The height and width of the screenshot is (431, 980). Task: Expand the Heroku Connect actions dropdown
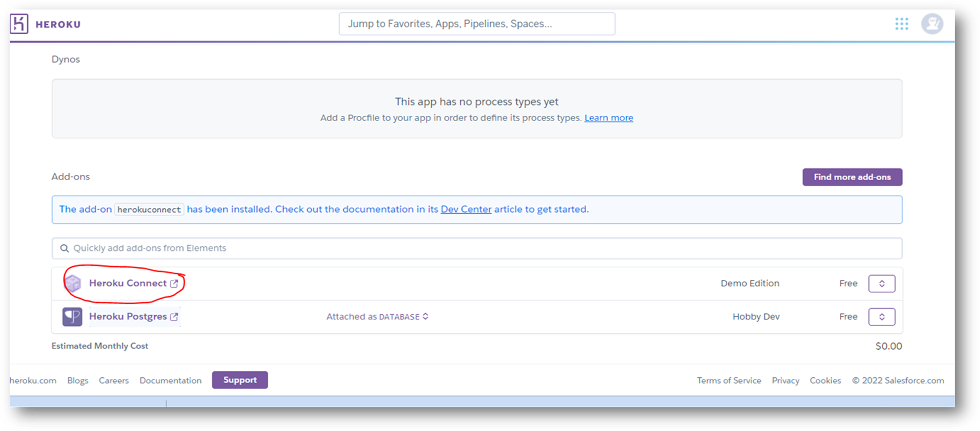click(881, 283)
